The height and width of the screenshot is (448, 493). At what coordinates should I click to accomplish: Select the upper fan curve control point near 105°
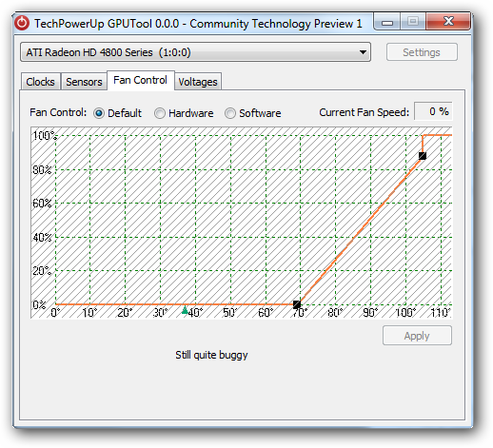click(x=423, y=156)
